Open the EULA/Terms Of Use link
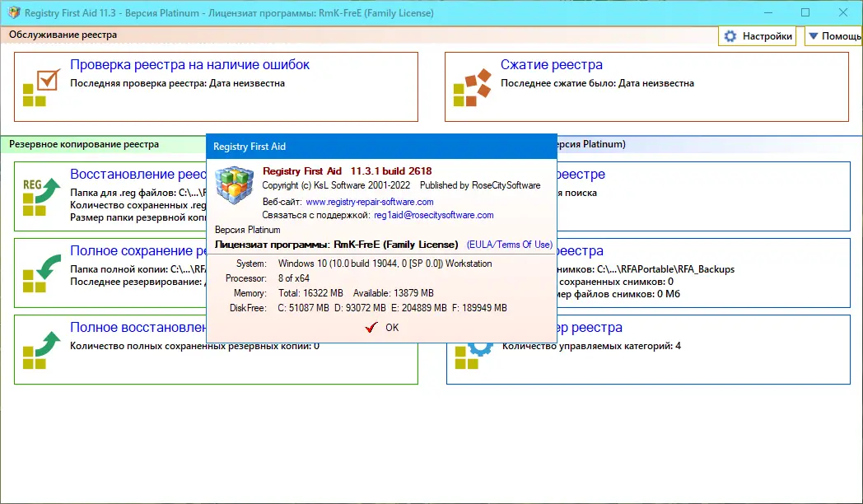The height and width of the screenshot is (504, 863). click(510, 245)
